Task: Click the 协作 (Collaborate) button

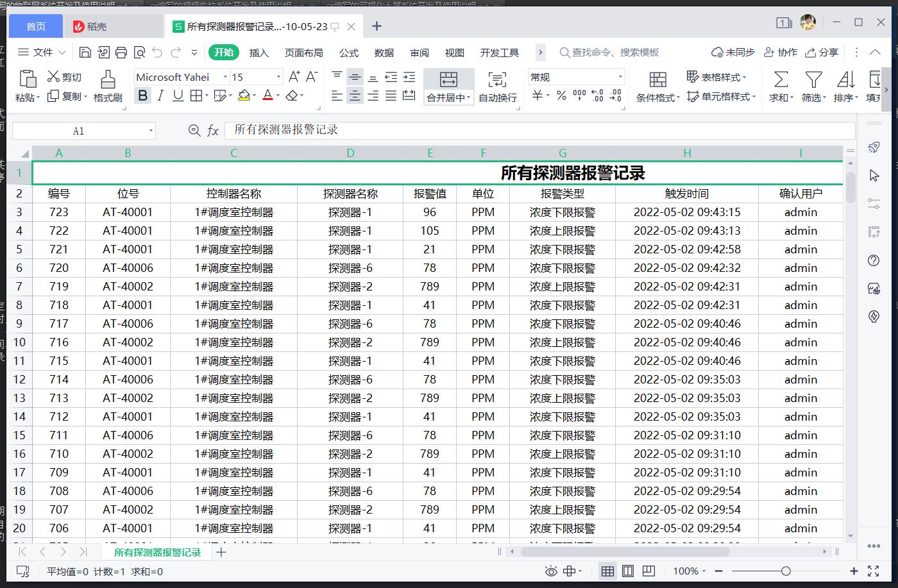Action: [781, 53]
